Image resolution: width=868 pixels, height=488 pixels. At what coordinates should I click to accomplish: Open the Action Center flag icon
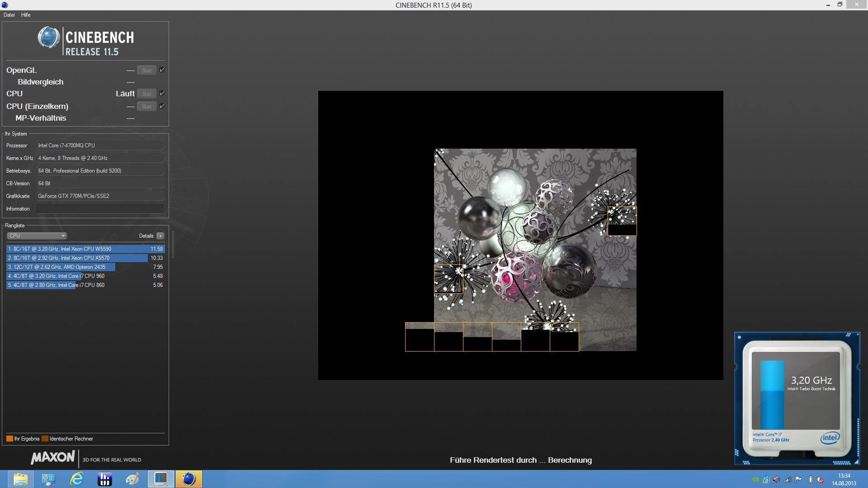point(798,479)
